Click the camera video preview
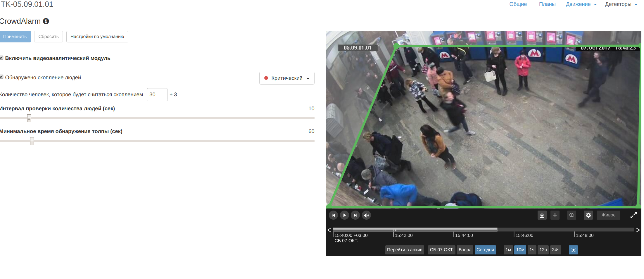The image size is (644, 279). pyautogui.click(x=484, y=119)
